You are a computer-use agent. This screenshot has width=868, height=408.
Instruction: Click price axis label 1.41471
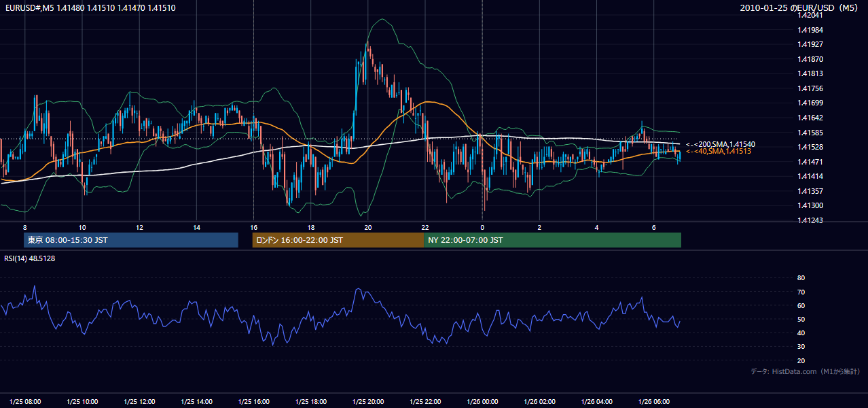[809, 162]
